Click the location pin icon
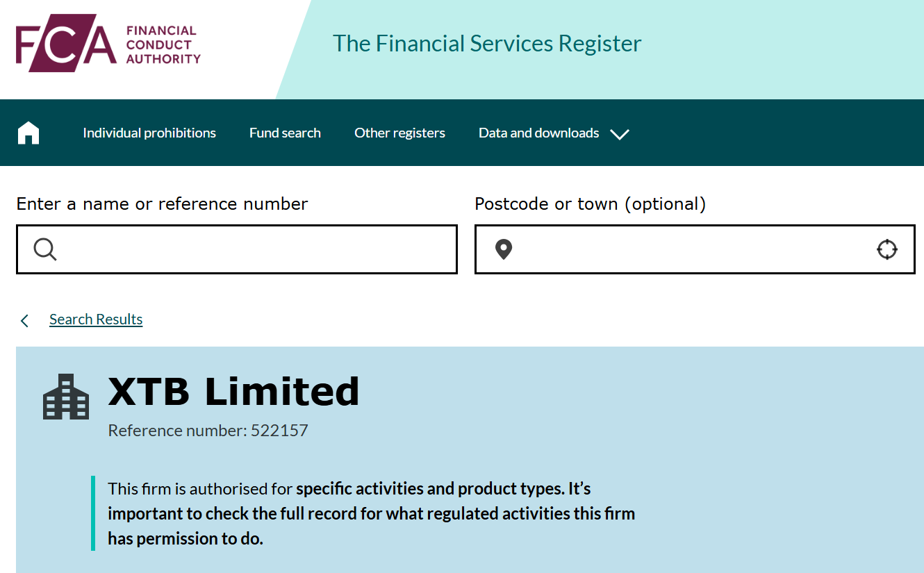 pos(504,249)
